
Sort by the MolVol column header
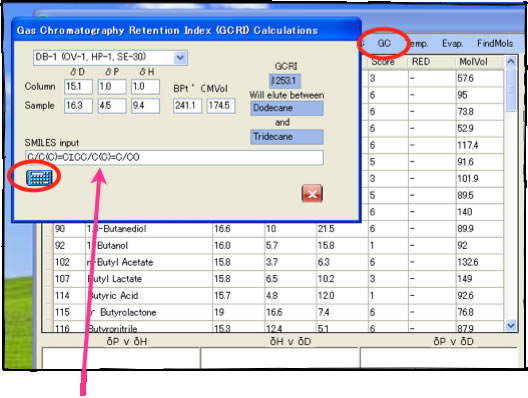point(480,62)
